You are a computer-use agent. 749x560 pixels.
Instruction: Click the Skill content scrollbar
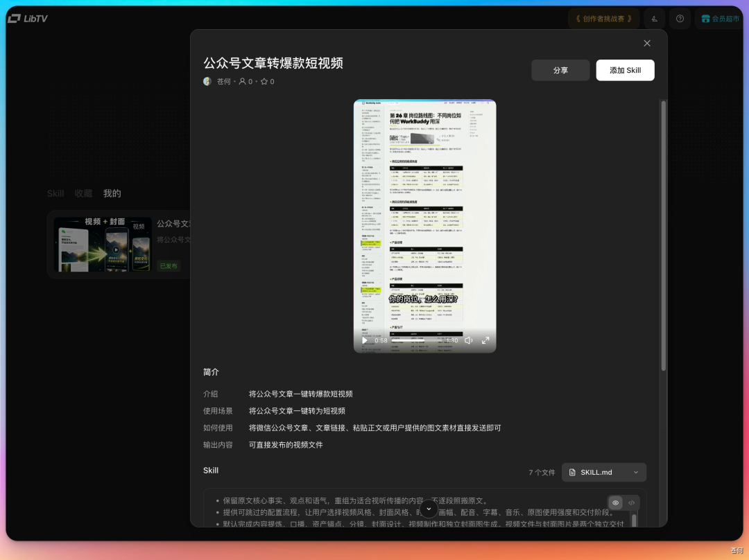[x=634, y=519]
